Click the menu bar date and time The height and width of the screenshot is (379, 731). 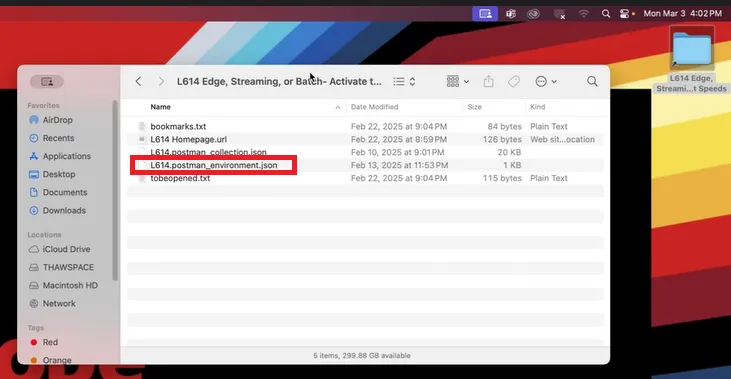[x=683, y=14]
